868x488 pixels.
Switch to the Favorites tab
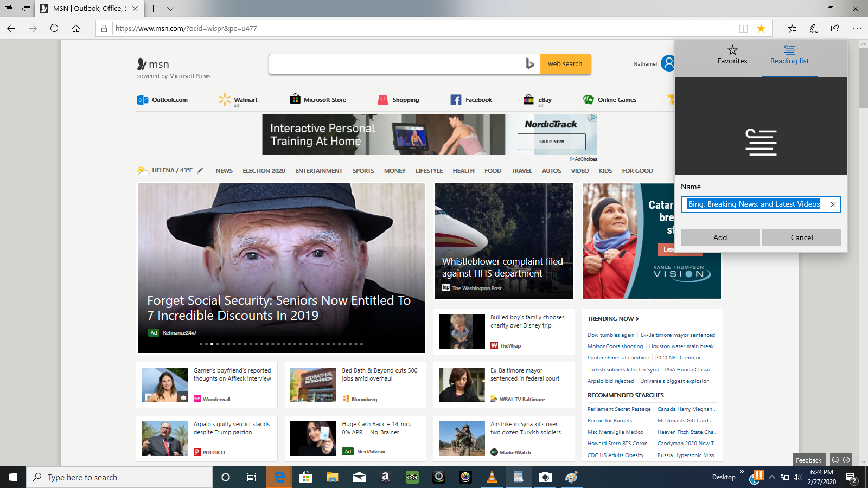[x=732, y=55]
